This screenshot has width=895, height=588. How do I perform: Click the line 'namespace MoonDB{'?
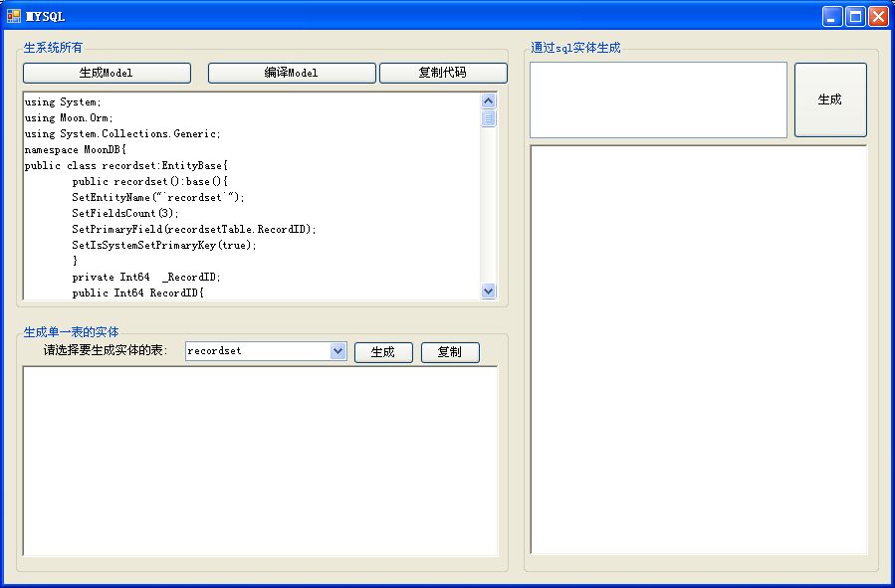click(76, 150)
